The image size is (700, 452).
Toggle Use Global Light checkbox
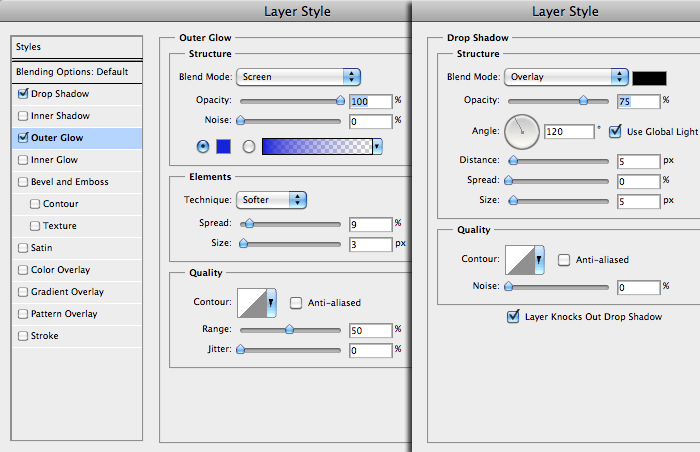(615, 131)
